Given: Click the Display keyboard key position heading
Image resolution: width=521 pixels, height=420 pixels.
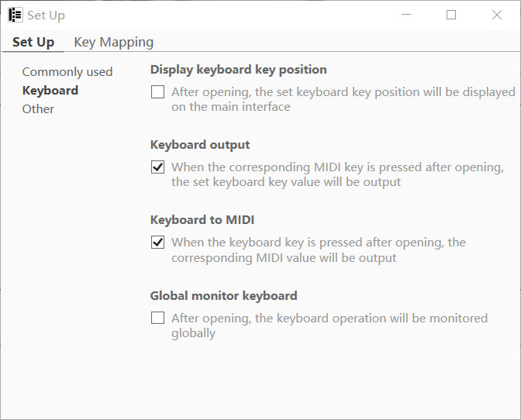Looking at the screenshot, I should coord(238,70).
